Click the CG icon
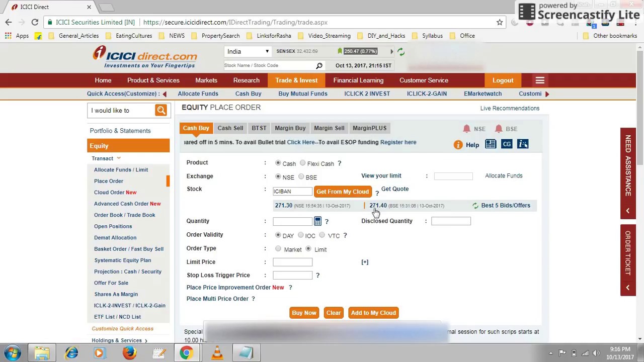The image size is (644, 362). click(507, 144)
